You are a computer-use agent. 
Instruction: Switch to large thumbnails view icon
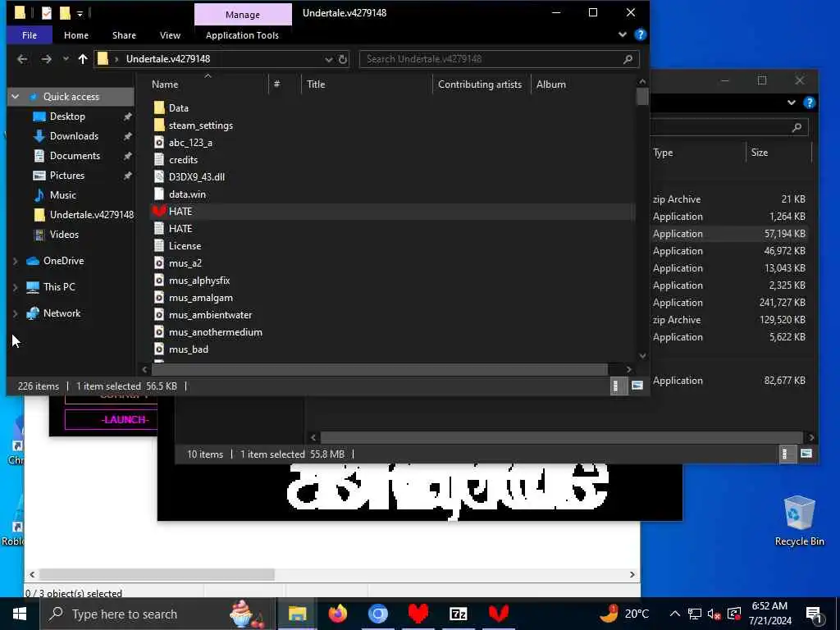click(637, 386)
